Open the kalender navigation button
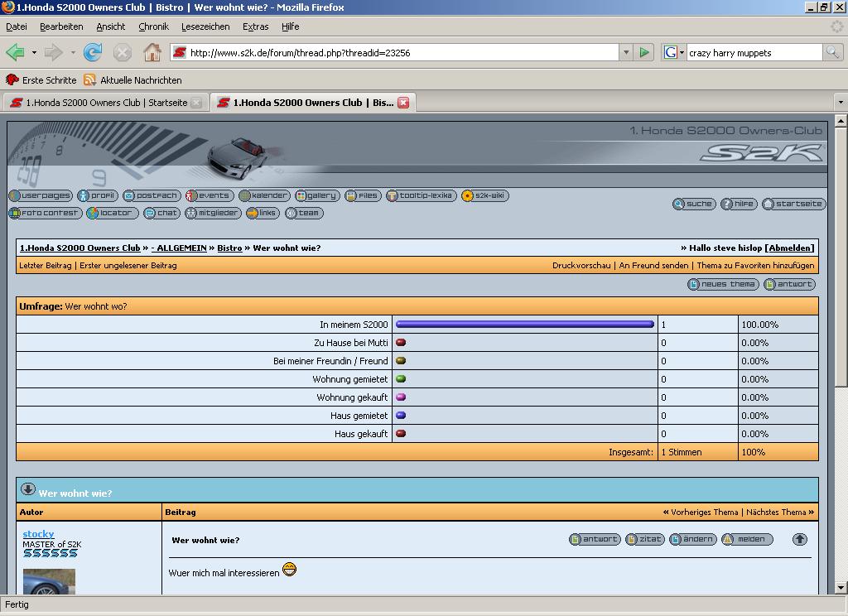Image resolution: width=848 pixels, height=616 pixels. (x=264, y=196)
